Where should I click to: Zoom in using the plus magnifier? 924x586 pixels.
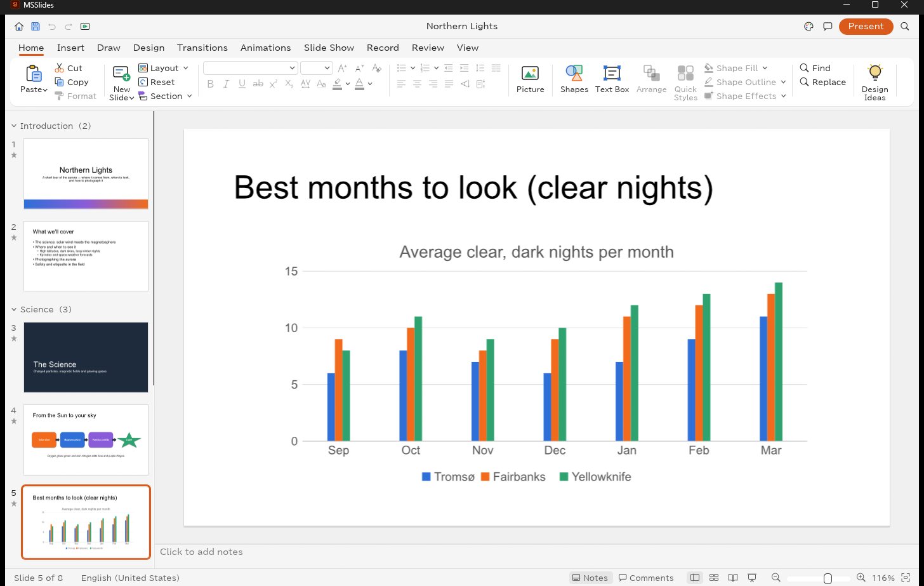point(861,578)
